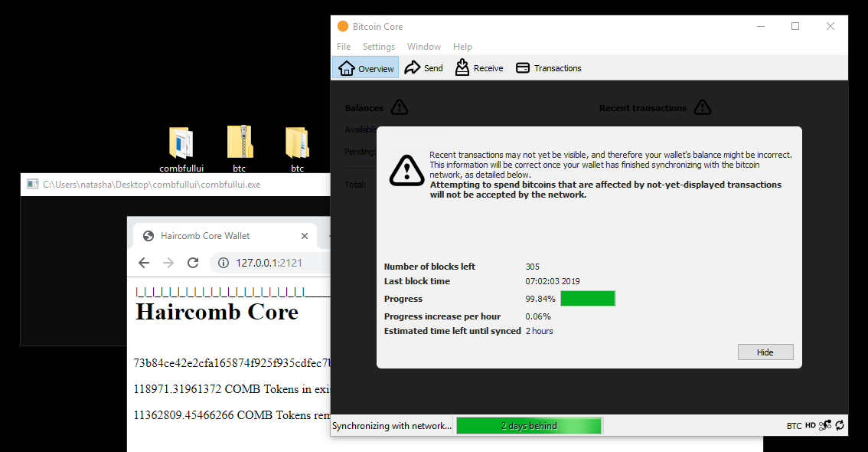Click the sync progress bar at 99.84%

pyautogui.click(x=588, y=299)
